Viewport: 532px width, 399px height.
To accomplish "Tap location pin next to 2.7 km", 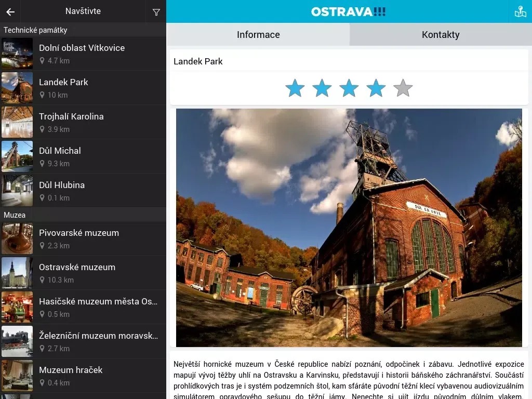I will (42, 349).
